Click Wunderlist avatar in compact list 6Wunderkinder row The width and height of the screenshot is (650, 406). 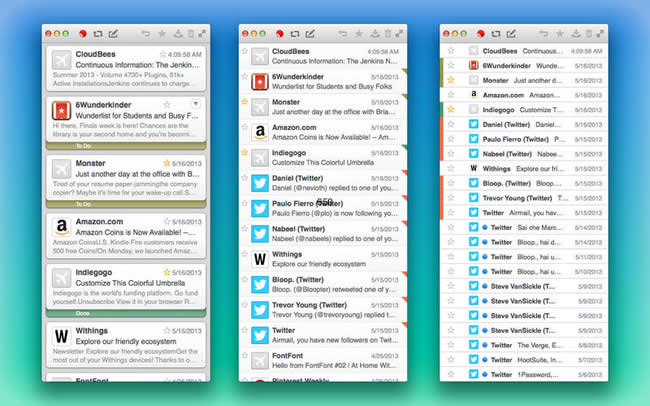click(x=473, y=66)
